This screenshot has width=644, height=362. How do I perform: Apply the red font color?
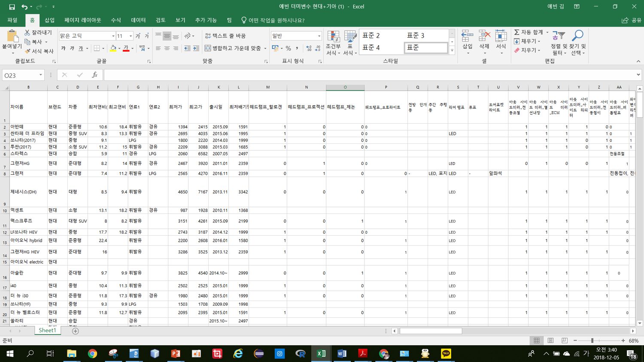(126, 49)
